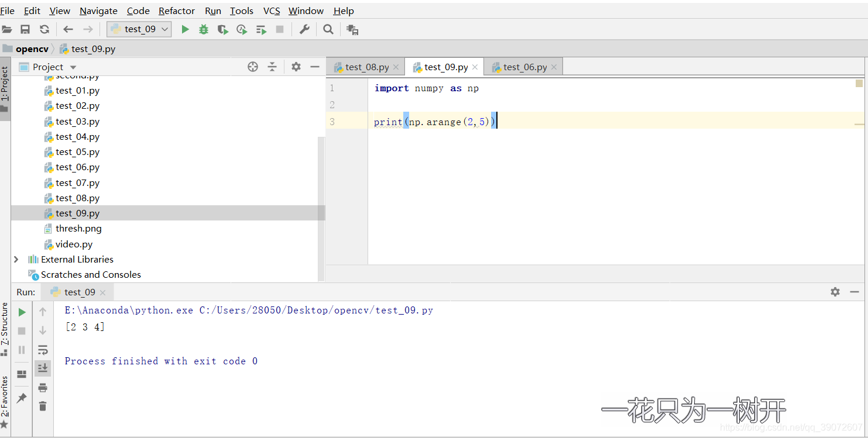Print console output with printer icon

coord(43,387)
